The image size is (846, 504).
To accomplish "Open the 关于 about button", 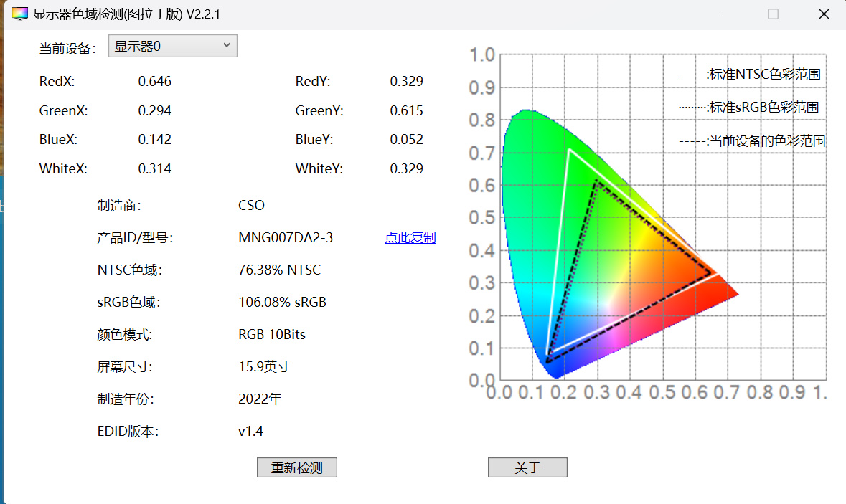I will tap(527, 467).
